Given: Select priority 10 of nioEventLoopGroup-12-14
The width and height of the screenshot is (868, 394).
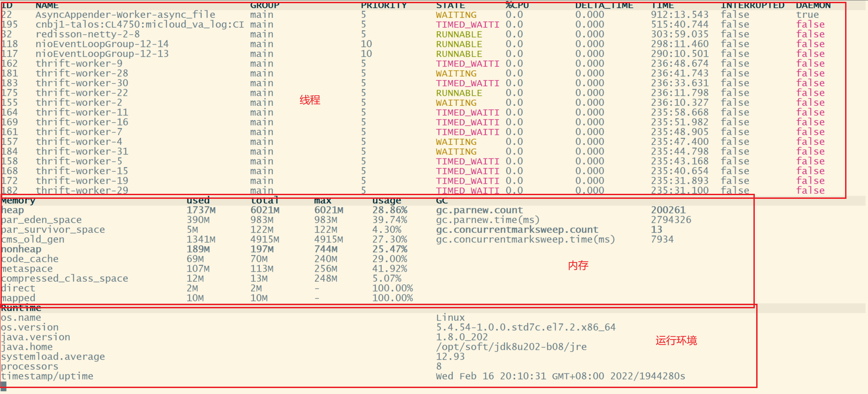Looking at the screenshot, I should tap(366, 44).
